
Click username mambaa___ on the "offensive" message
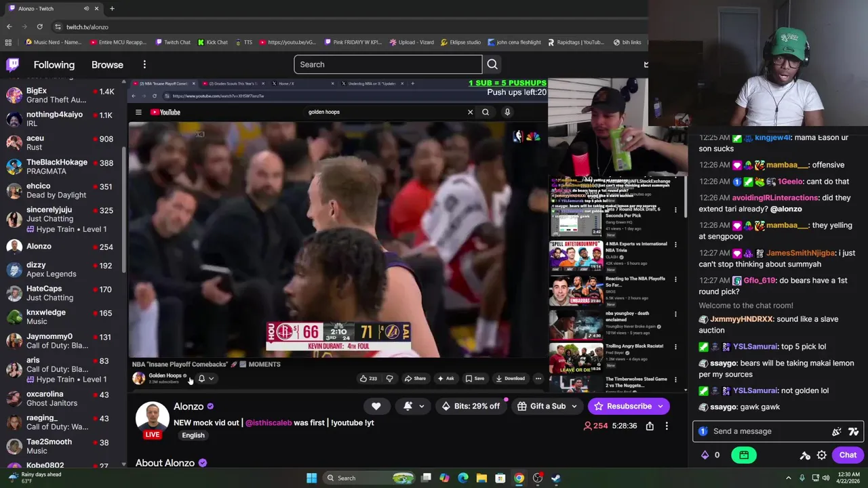click(x=787, y=165)
